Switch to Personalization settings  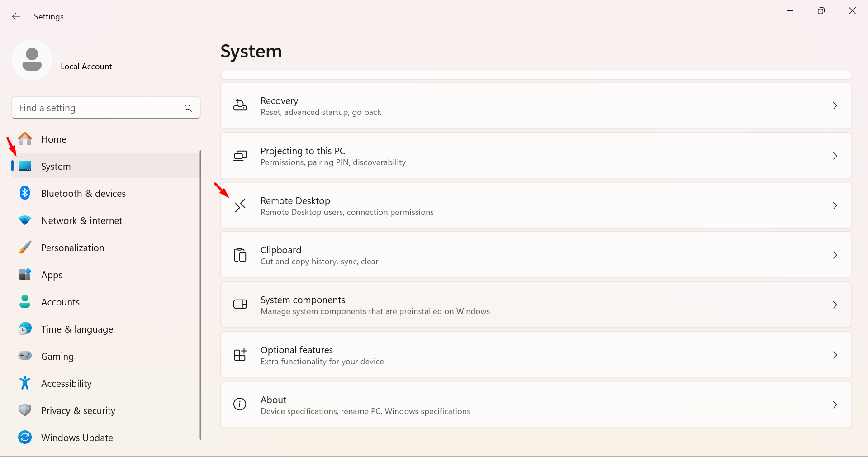(72, 248)
